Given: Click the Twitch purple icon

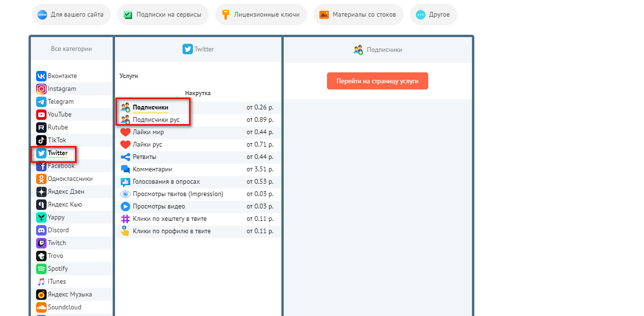Looking at the screenshot, I should (x=41, y=243).
